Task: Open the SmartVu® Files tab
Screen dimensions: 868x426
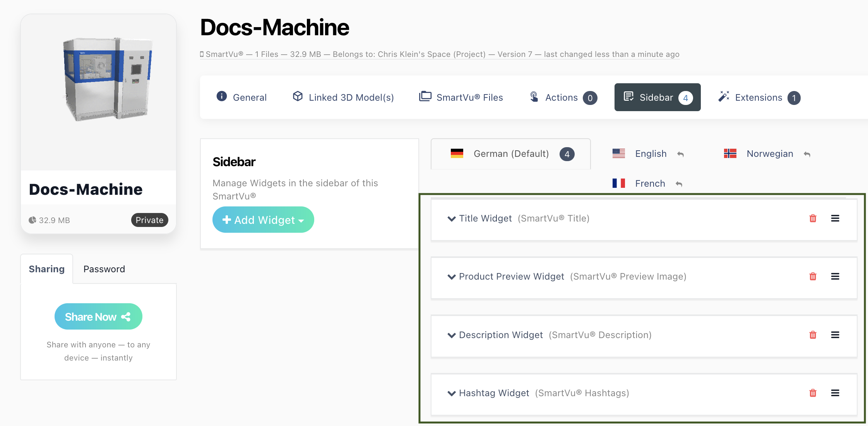Action: click(x=461, y=97)
